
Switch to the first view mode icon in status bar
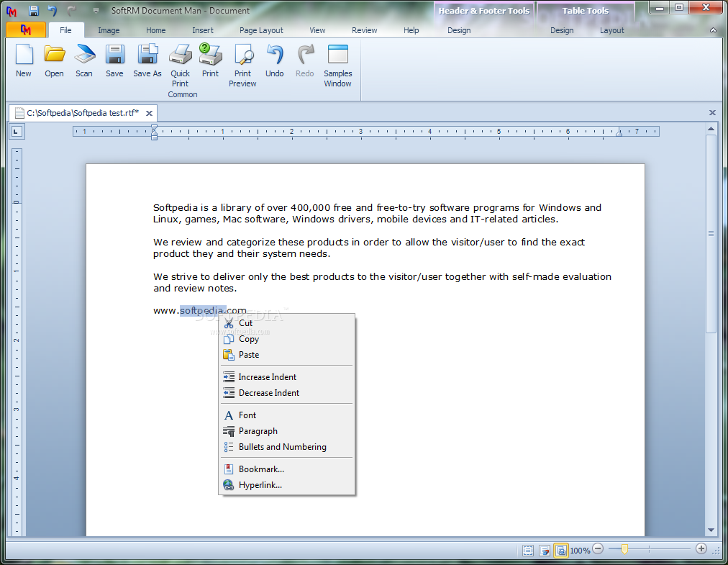coord(528,551)
